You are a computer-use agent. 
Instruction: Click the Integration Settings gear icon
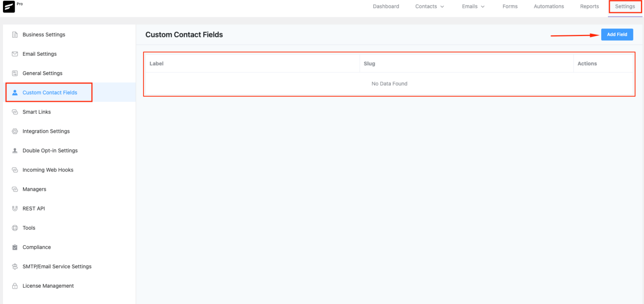tap(15, 131)
